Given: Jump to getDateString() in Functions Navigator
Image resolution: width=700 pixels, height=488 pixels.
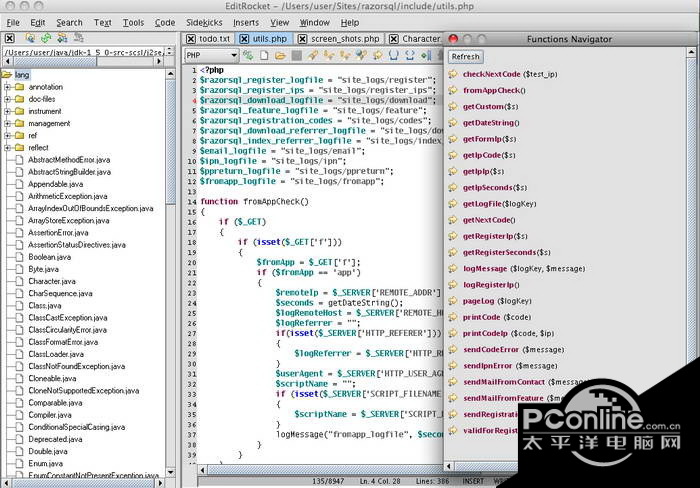Looking at the screenshot, I should click(x=490, y=122).
